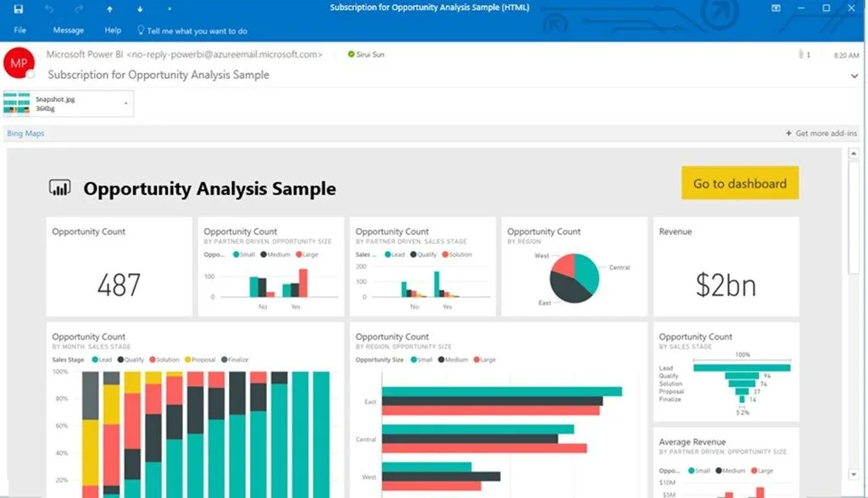Click the scroll up arrow of message scrollbar

click(854, 154)
